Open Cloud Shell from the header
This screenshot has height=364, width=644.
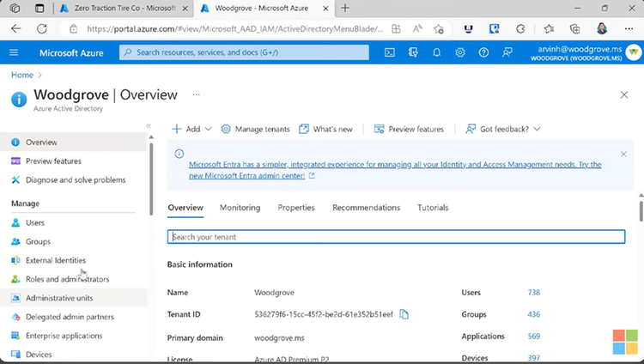click(x=389, y=52)
